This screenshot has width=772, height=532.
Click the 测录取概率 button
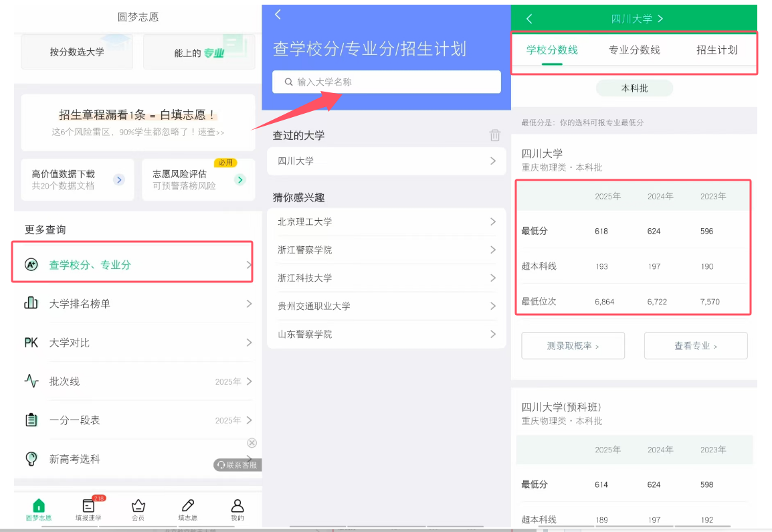(573, 346)
